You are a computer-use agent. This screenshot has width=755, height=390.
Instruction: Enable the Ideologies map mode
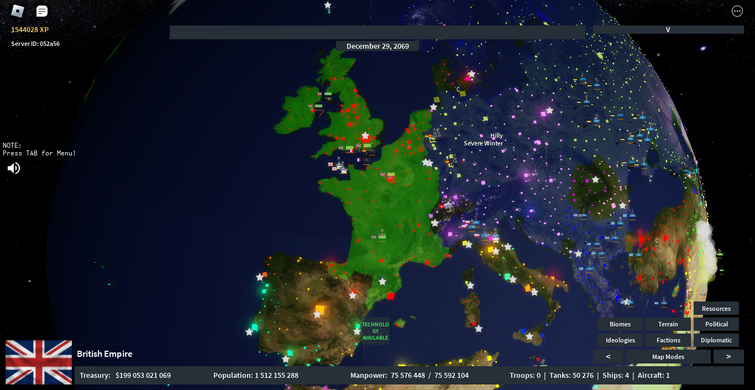[620, 340]
